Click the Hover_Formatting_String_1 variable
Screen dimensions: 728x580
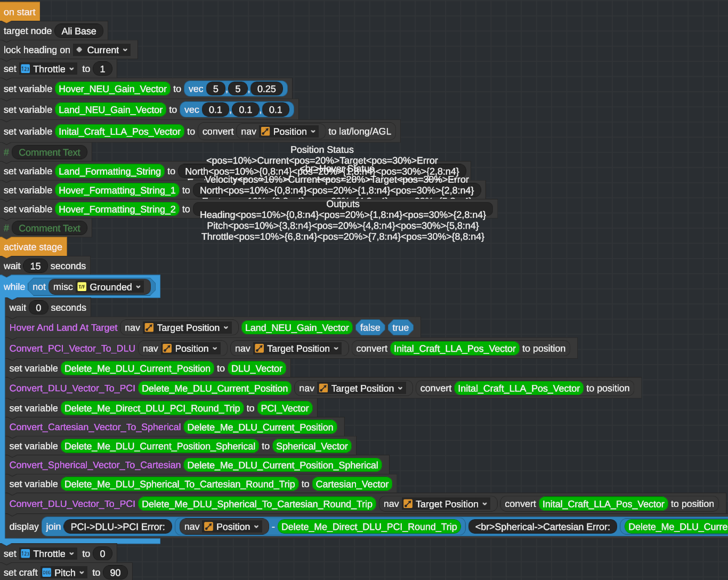click(x=117, y=190)
